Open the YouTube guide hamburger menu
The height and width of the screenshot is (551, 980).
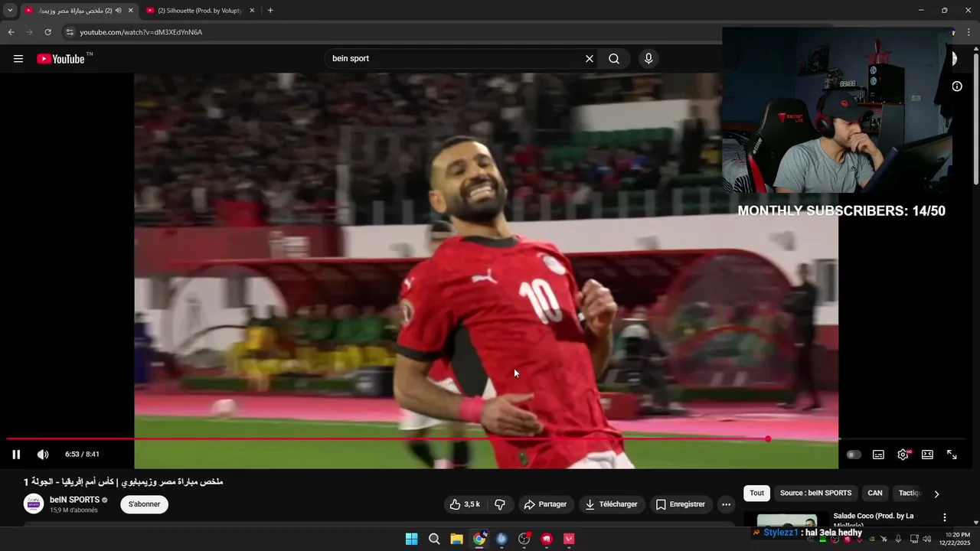18,59
